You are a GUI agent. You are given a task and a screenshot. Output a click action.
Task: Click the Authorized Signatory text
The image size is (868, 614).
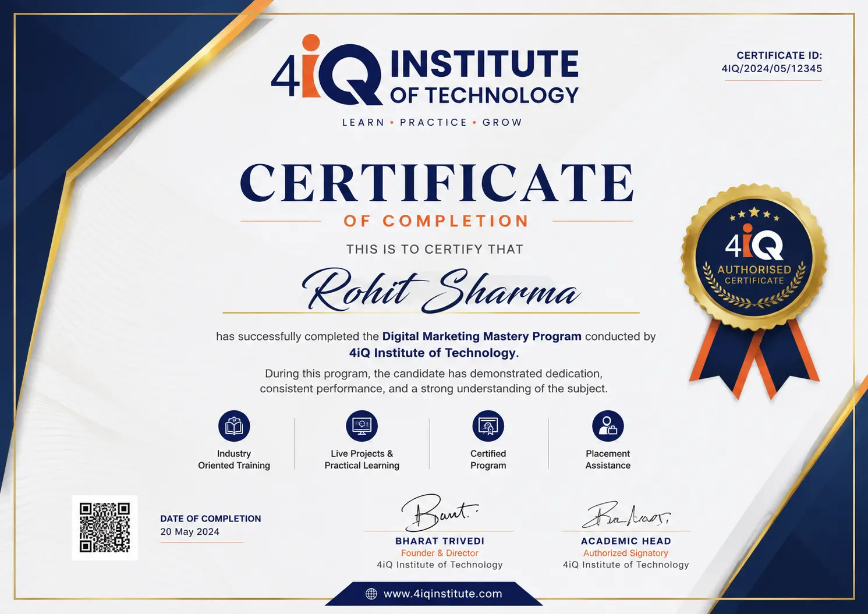point(626,553)
